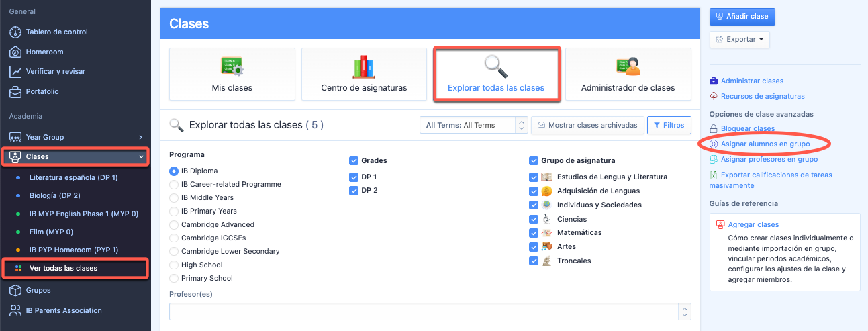Click the Tablero de control gauge icon

pyautogui.click(x=15, y=32)
